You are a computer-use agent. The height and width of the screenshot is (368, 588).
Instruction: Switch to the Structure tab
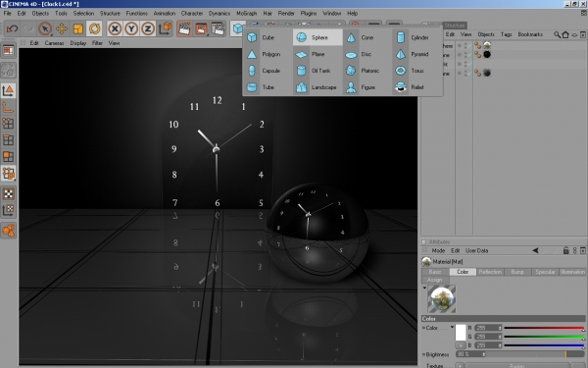click(455, 26)
